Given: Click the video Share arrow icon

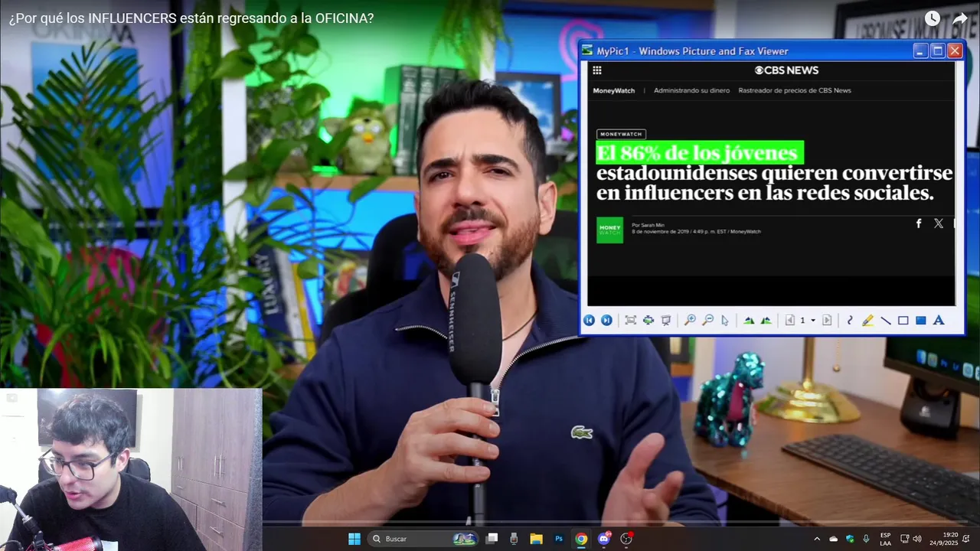Looking at the screenshot, I should tap(960, 19).
